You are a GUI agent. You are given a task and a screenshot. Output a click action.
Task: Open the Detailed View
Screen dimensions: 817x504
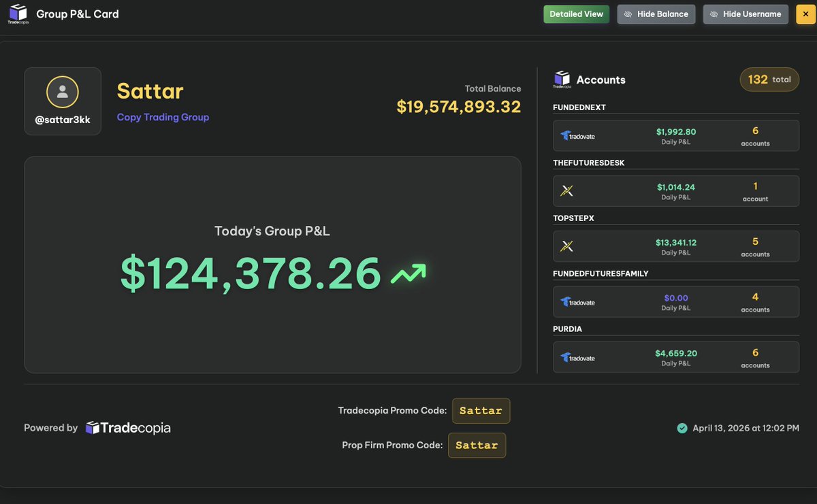577,14
